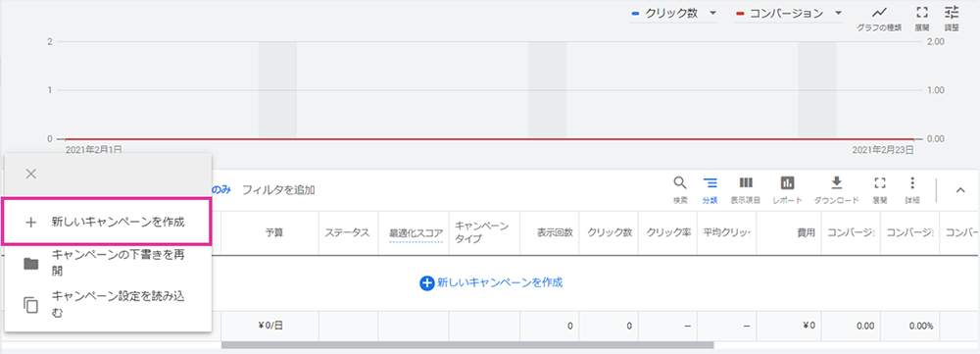Choose キャンペーン設定を読み込む menu entry

[107, 304]
